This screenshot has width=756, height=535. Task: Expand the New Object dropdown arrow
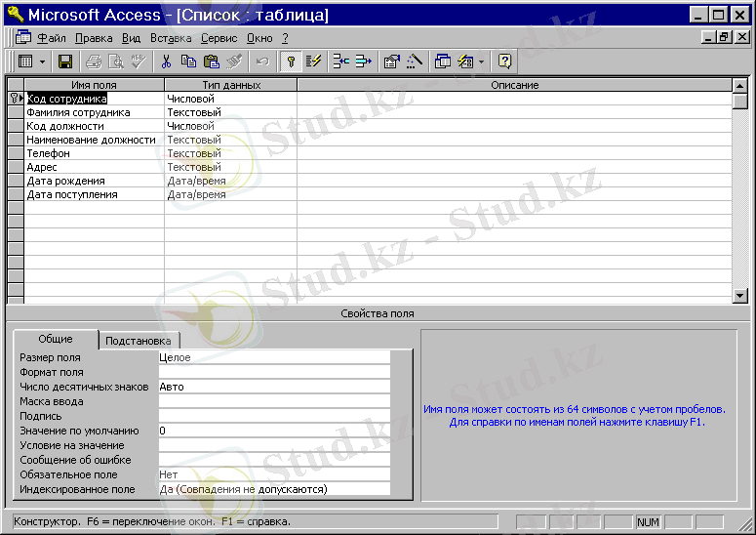(482, 62)
